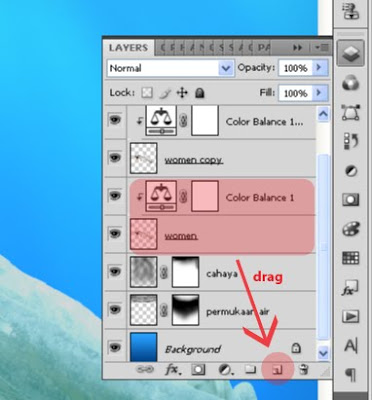Open the Add layer style fx menu
The image size is (372, 400).
pyautogui.click(x=172, y=370)
